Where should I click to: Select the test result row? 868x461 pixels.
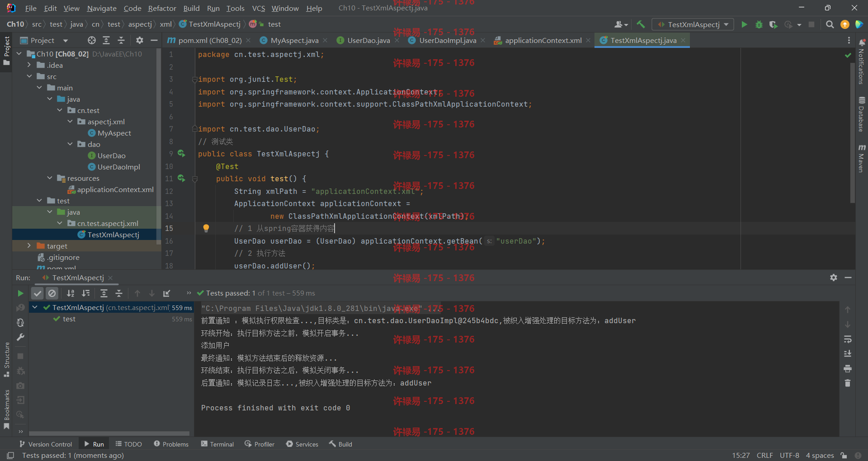(111, 319)
